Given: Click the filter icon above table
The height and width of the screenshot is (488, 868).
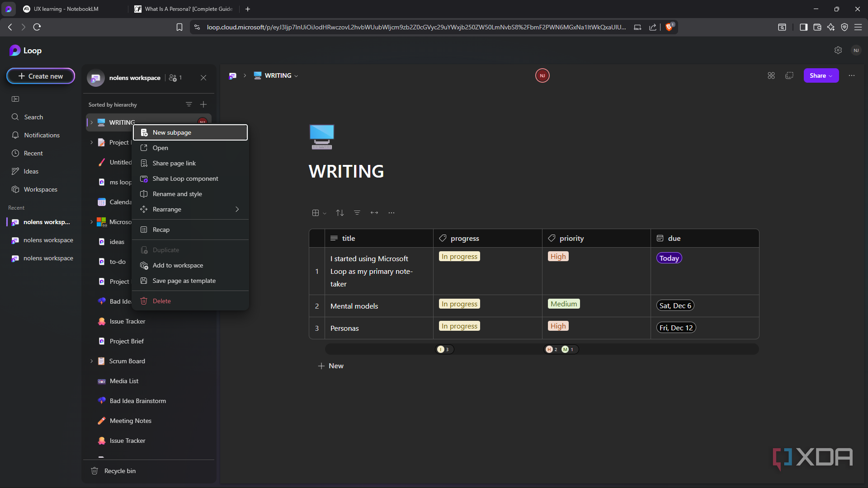Looking at the screenshot, I should click(x=357, y=213).
